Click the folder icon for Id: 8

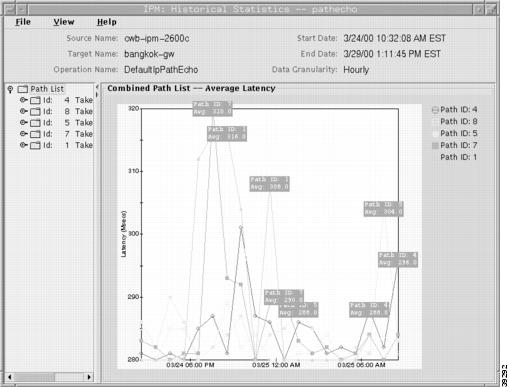tap(35, 112)
